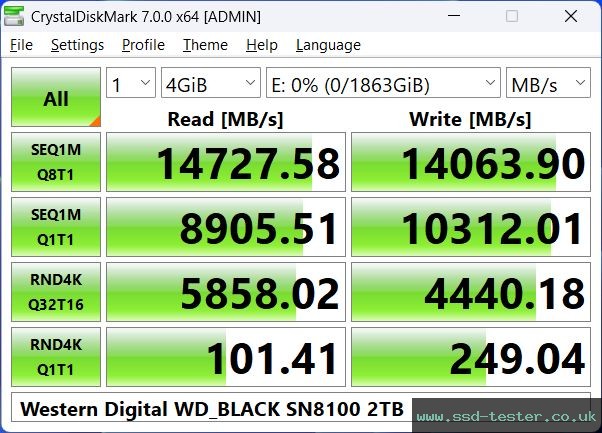The height and width of the screenshot is (433, 602).
Task: Run the RND4K Q1T1 test
Action: (x=56, y=357)
